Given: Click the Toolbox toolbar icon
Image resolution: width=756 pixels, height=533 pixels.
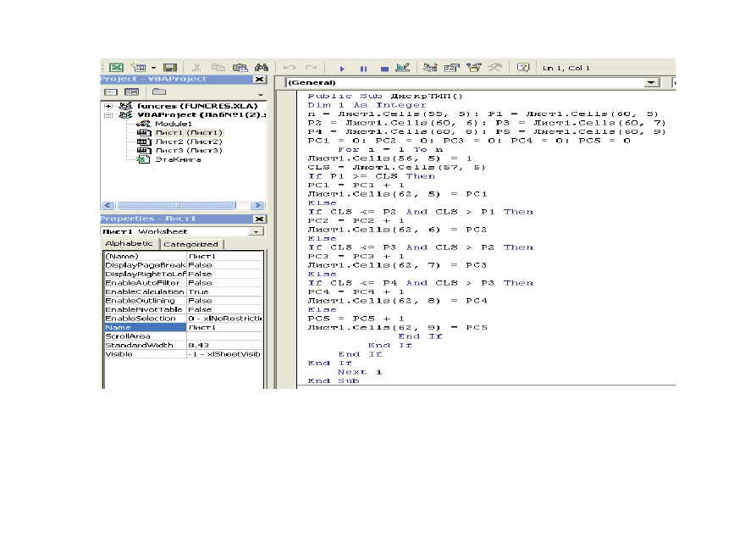Looking at the screenshot, I should 494,68.
